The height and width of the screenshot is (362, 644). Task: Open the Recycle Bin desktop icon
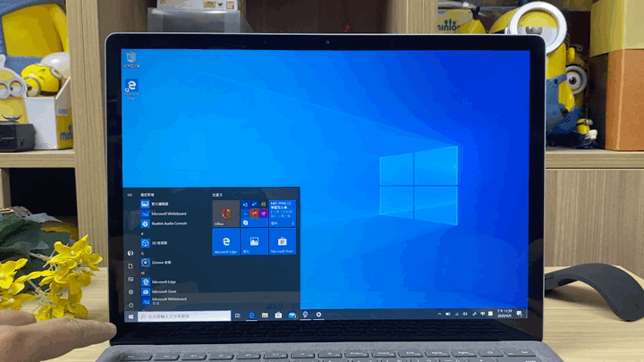coord(131,60)
